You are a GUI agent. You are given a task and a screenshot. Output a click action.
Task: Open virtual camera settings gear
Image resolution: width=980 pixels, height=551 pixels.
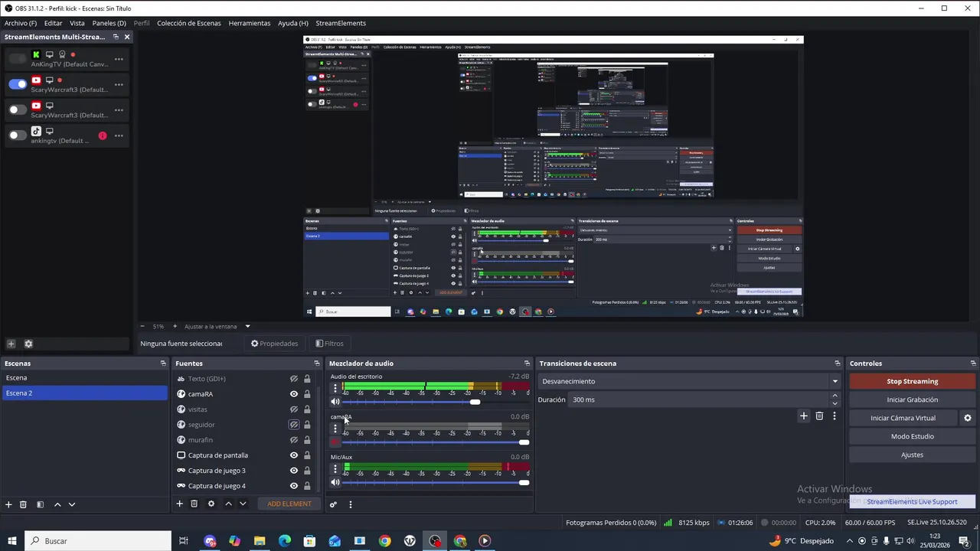(967, 418)
